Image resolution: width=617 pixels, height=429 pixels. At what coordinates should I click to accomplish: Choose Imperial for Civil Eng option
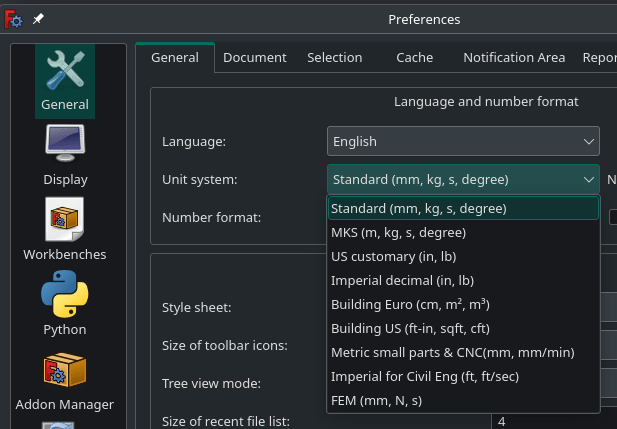[x=463, y=377]
